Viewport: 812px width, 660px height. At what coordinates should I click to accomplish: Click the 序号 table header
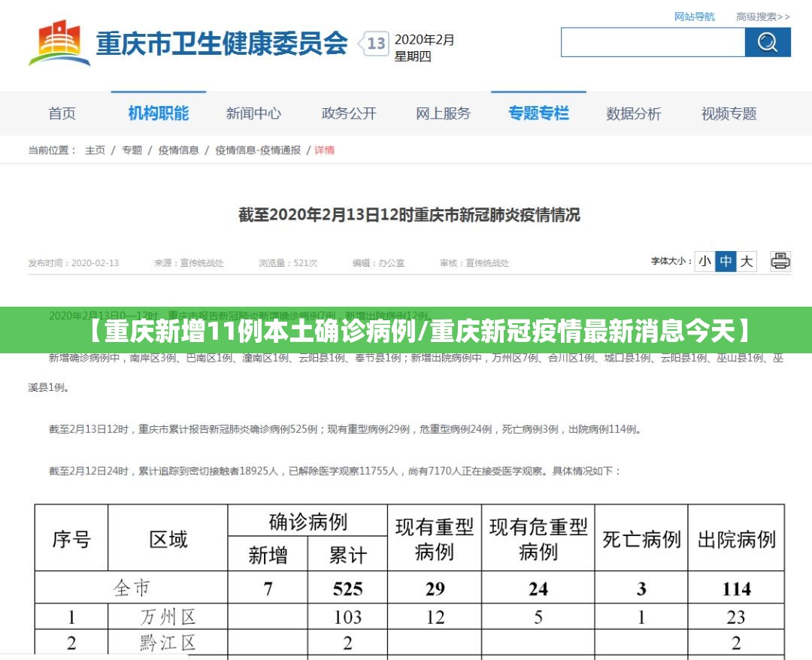click(71, 539)
